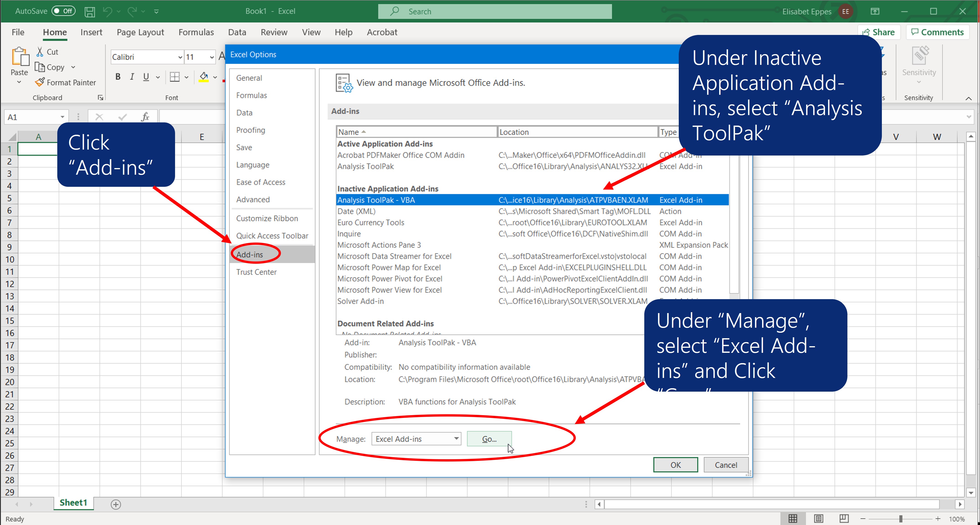The width and height of the screenshot is (980, 525).
Task: Switch to the Acrobat tab
Action: [382, 32]
